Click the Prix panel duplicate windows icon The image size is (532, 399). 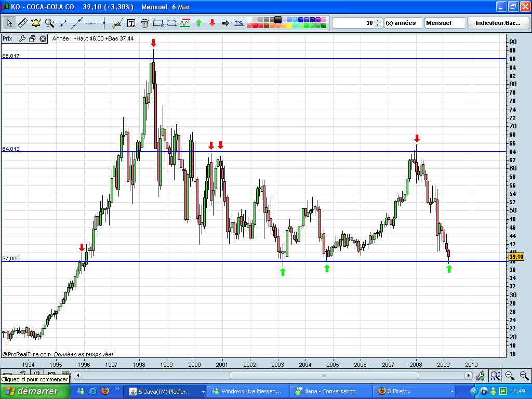click(x=32, y=38)
